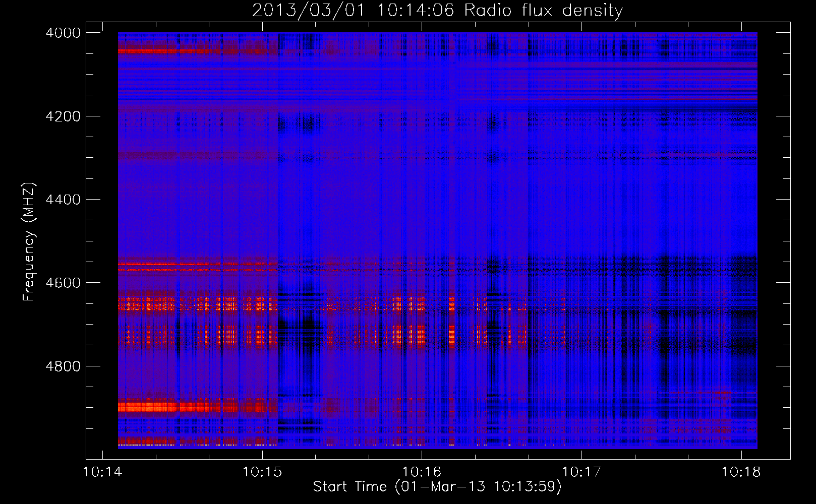Click the 10:15 time tick label
The height and width of the screenshot is (504, 816).
262,472
